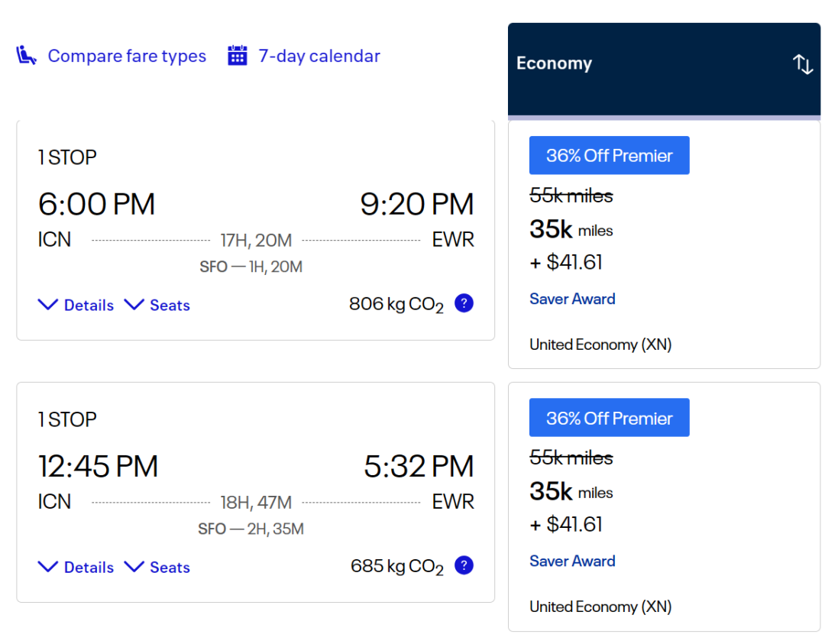Expand Seats for the 12:45 PM flight

click(x=157, y=567)
